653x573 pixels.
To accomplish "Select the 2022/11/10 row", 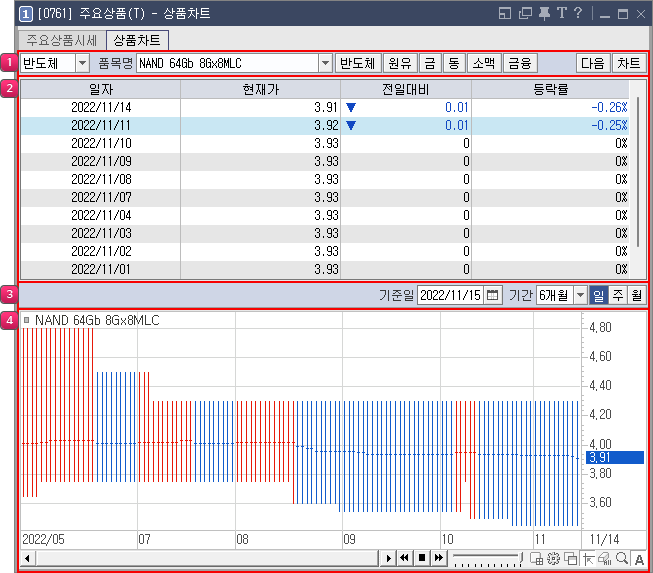I will (325, 143).
